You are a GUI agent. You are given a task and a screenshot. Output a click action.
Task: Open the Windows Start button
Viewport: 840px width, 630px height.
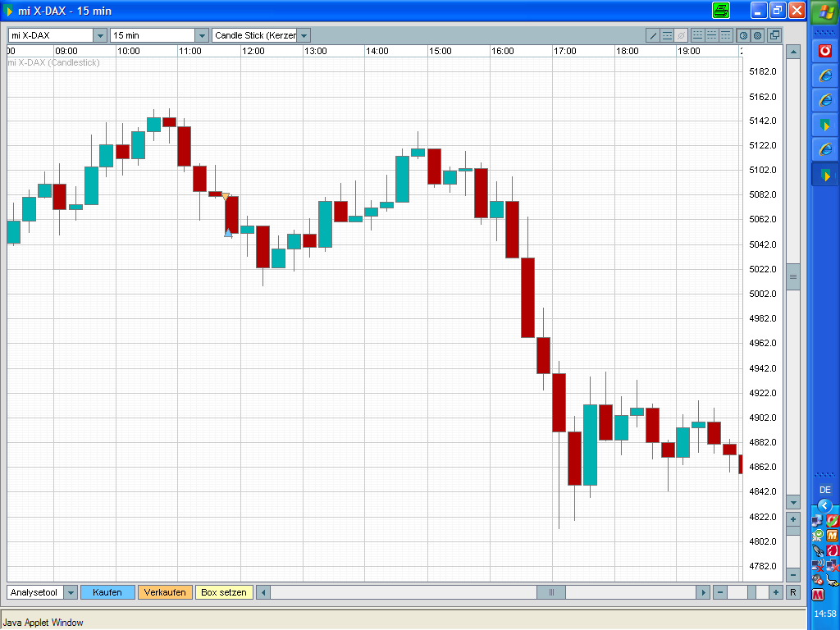pos(825,11)
